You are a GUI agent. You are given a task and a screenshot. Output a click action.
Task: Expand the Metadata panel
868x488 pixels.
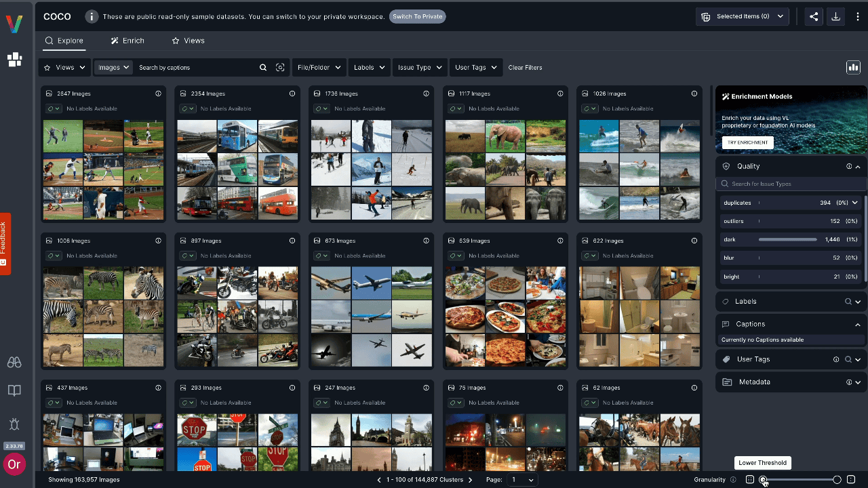[x=858, y=382]
